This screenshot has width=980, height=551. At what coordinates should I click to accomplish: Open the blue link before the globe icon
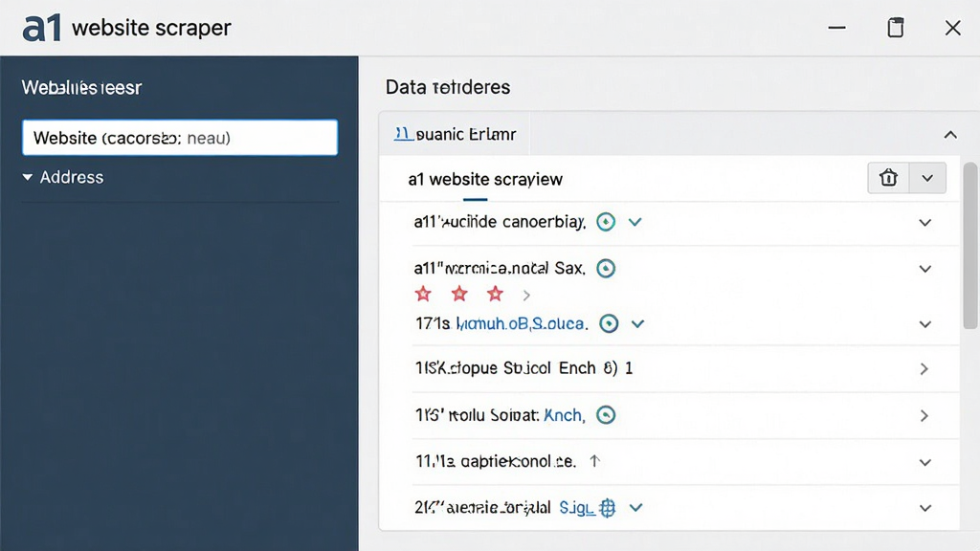(576, 508)
